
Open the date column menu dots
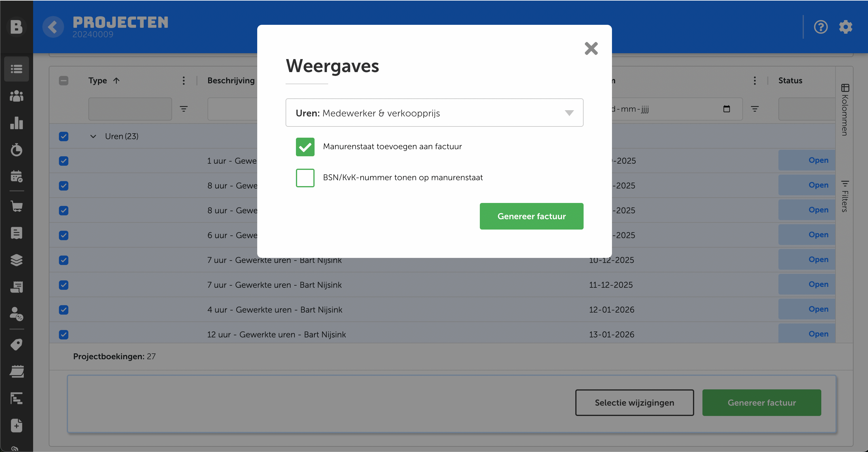coord(754,80)
